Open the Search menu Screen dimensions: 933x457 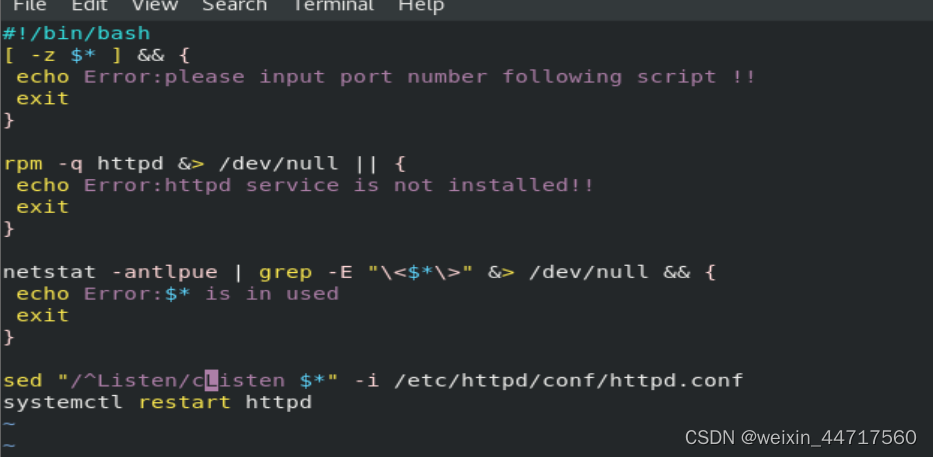point(234,6)
